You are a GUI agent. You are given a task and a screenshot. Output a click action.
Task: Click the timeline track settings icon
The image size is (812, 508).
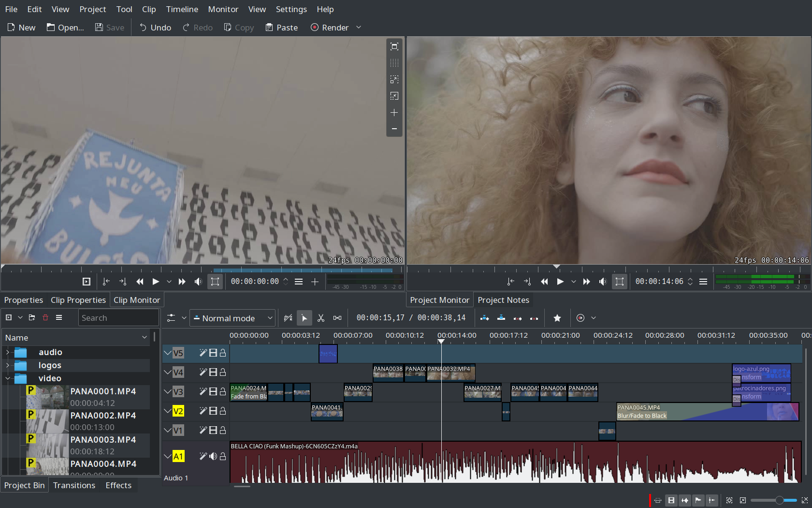tap(171, 318)
